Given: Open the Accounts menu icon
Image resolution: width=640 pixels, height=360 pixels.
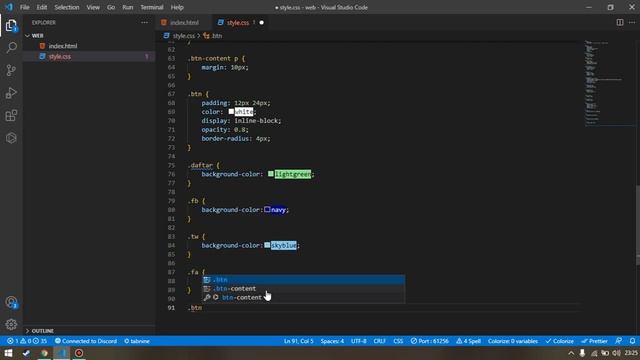Looking at the screenshot, I should (11, 302).
